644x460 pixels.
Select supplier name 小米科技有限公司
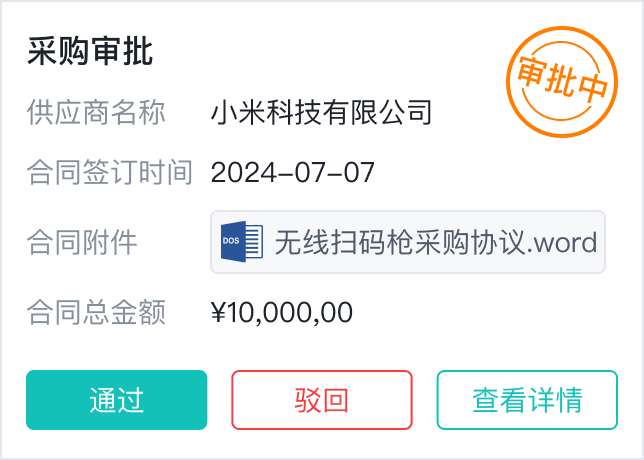pyautogui.click(x=321, y=112)
